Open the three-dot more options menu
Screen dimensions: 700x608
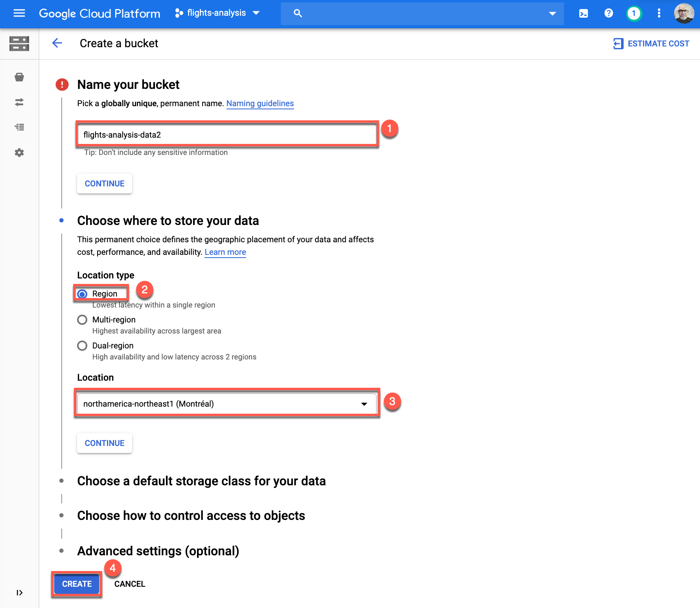click(659, 13)
